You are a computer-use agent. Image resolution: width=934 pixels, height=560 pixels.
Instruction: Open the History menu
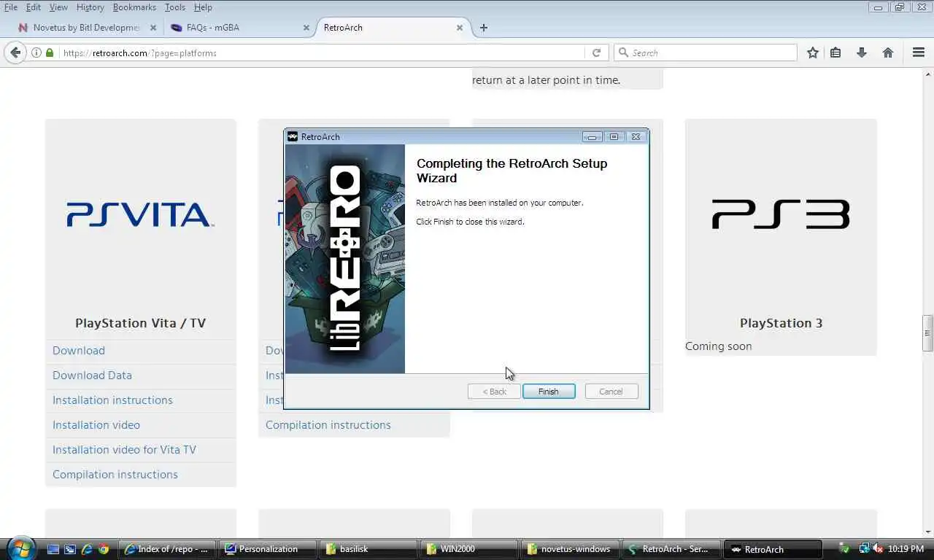(90, 7)
